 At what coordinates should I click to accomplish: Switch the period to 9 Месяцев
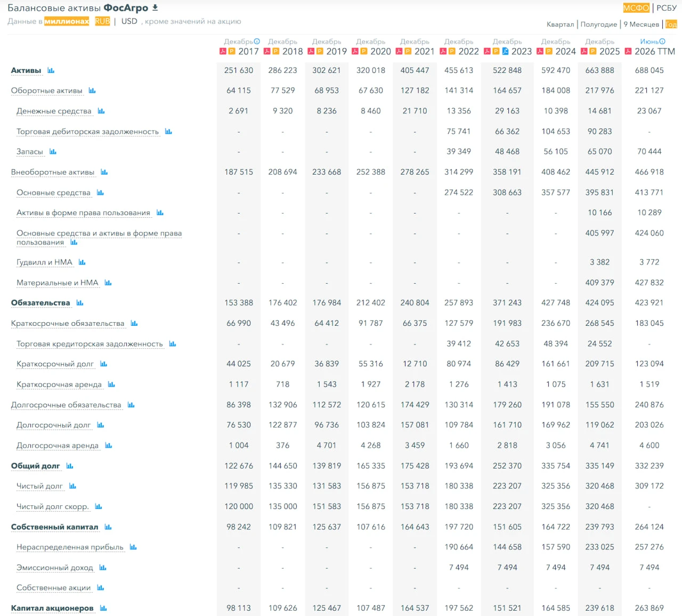[x=642, y=24]
